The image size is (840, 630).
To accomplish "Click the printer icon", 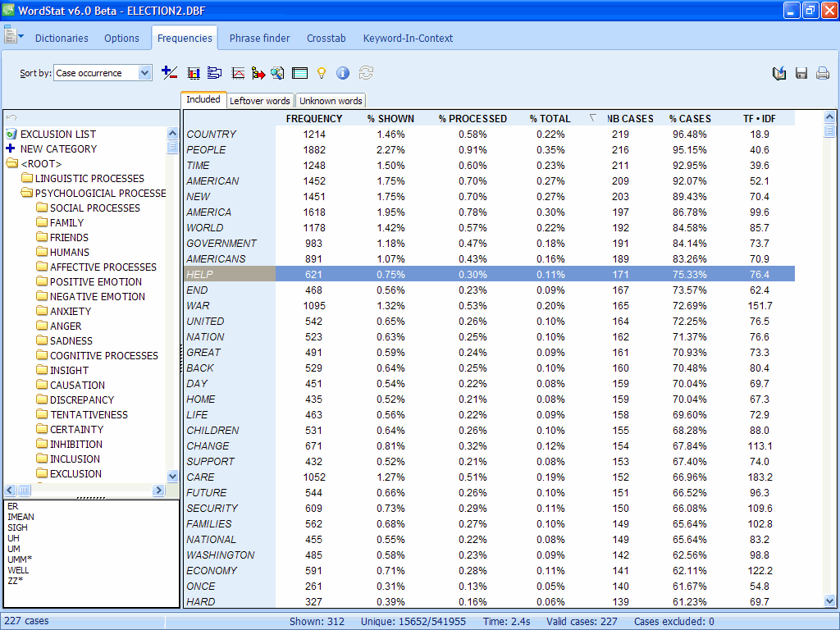I will coord(823,73).
